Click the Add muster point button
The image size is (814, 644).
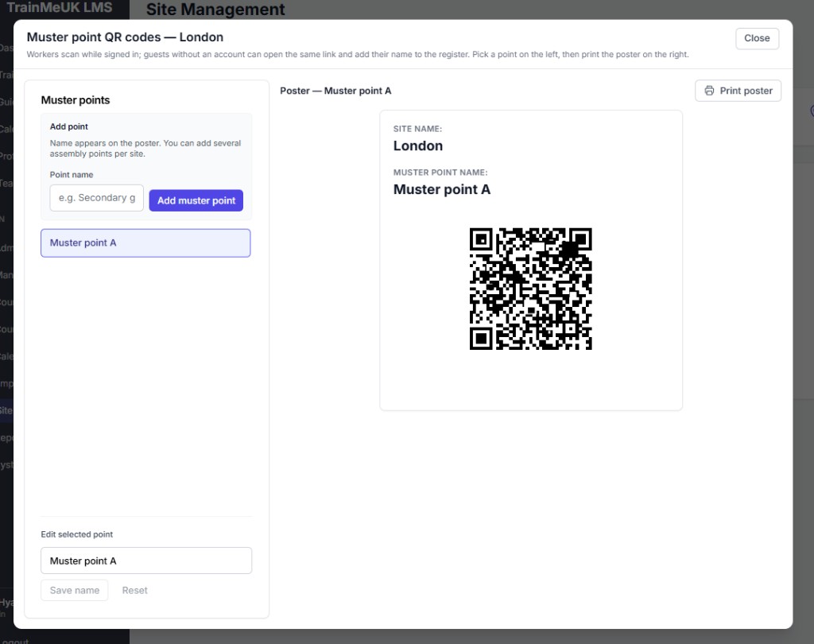196,200
